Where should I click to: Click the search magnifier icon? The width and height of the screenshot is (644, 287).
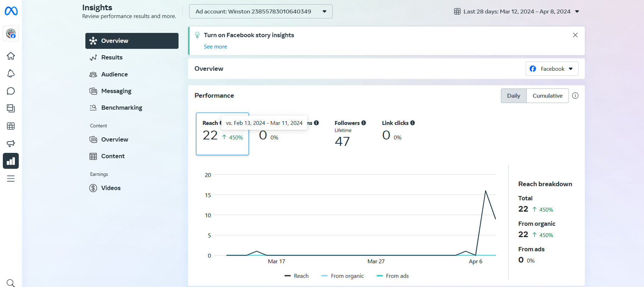click(11, 283)
